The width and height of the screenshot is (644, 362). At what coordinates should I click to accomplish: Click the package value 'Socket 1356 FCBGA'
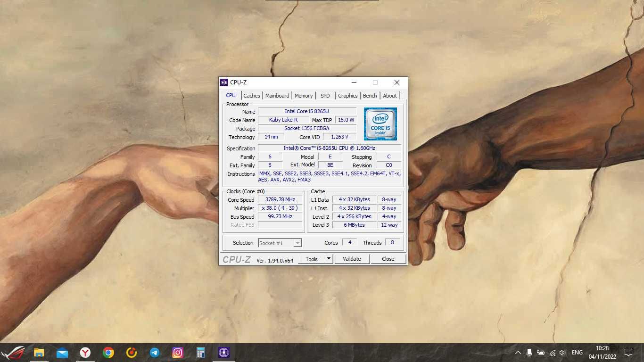tap(307, 128)
